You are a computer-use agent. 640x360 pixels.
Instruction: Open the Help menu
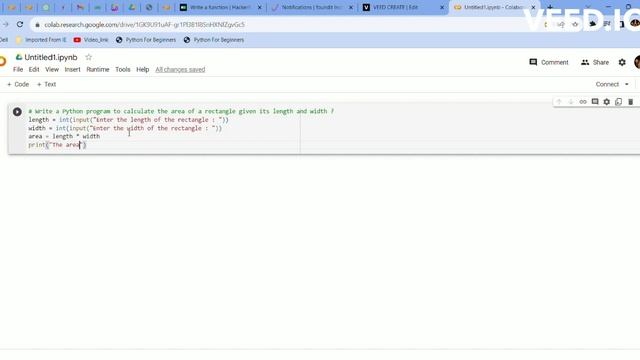142,69
